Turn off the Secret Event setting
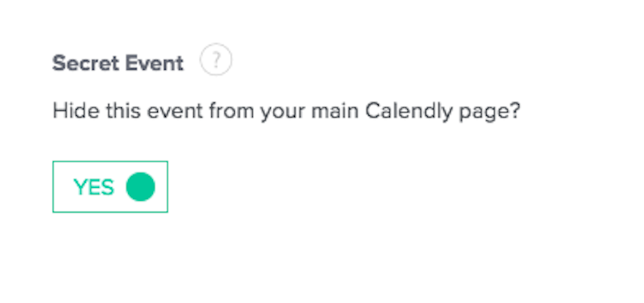 (110, 187)
